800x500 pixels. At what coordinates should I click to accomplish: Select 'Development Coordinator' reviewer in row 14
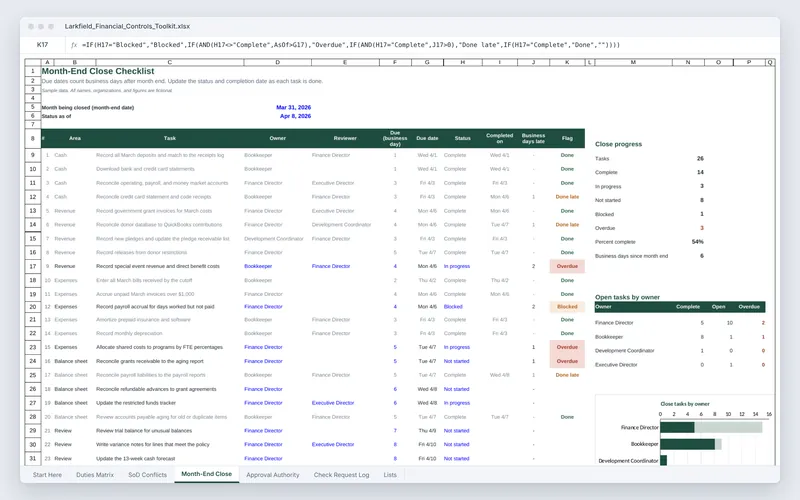(x=341, y=224)
